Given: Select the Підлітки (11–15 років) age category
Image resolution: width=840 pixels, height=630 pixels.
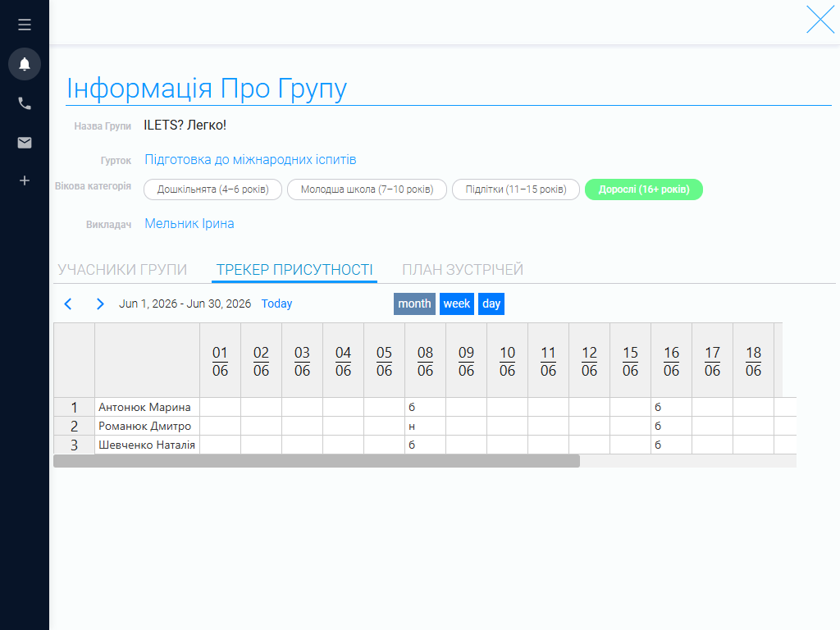Looking at the screenshot, I should pyautogui.click(x=516, y=189).
